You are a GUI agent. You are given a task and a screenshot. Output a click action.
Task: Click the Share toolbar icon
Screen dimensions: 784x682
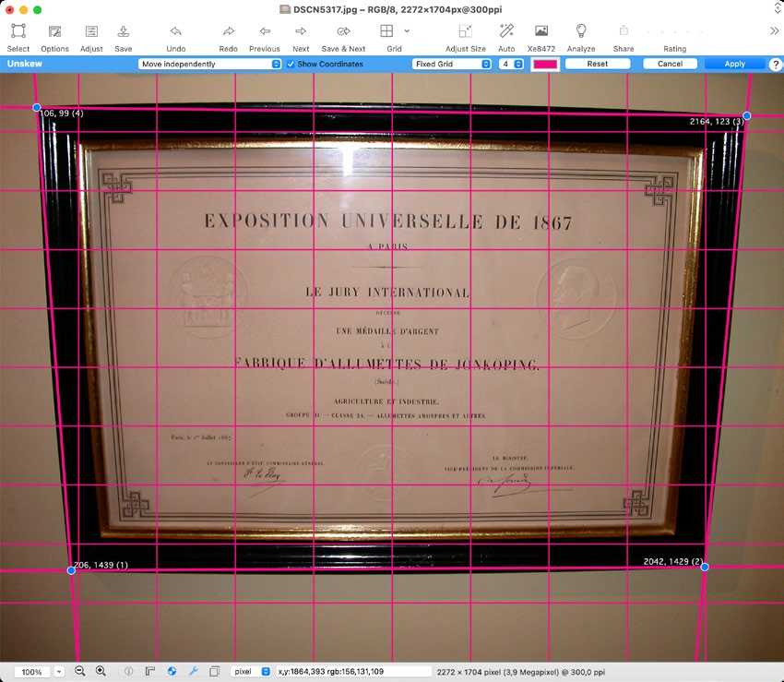point(624,38)
